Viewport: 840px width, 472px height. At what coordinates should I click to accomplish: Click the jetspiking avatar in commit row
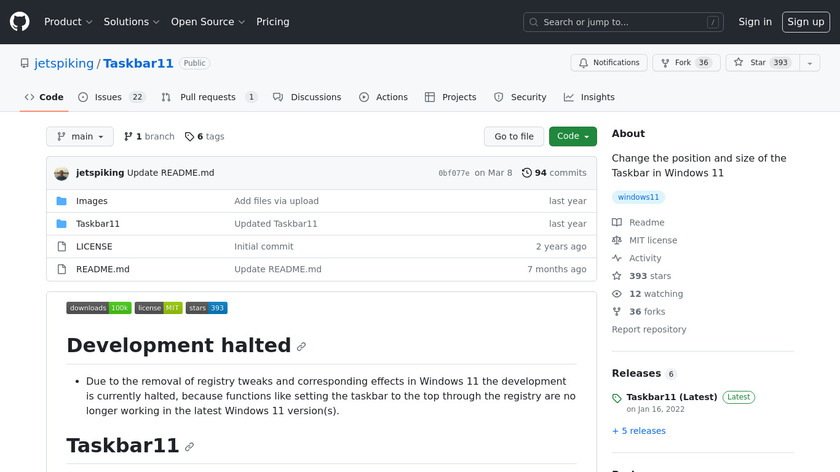(x=62, y=173)
